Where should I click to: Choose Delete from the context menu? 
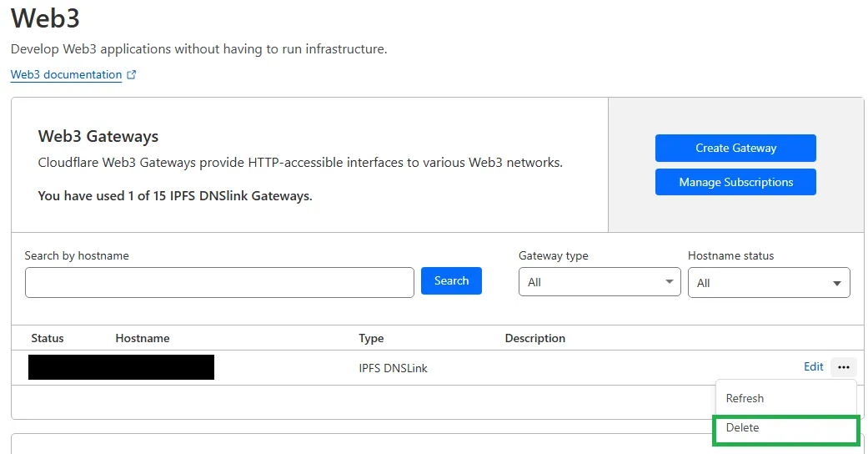coord(743,428)
